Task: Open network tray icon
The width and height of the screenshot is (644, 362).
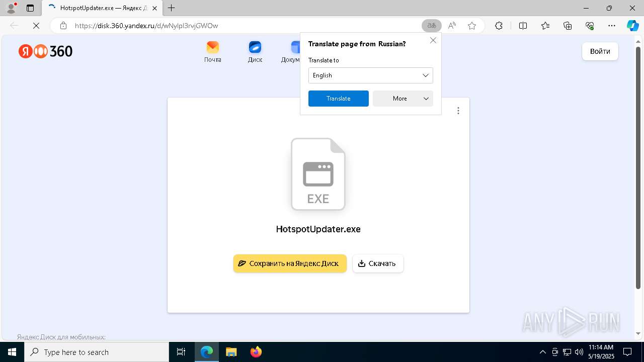Action: point(567,352)
